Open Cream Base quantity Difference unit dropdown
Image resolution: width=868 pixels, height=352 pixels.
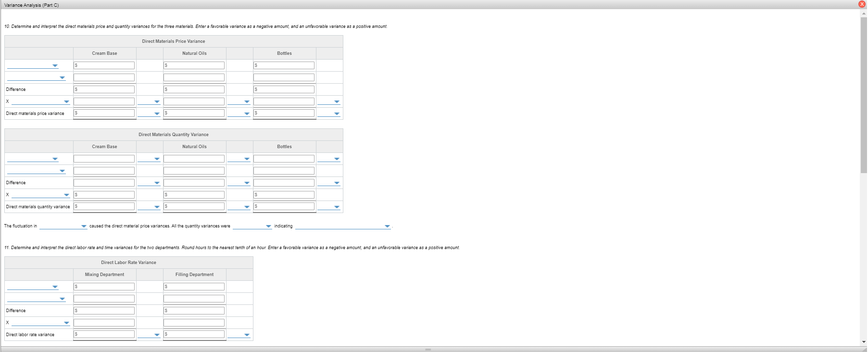pyautogui.click(x=149, y=183)
